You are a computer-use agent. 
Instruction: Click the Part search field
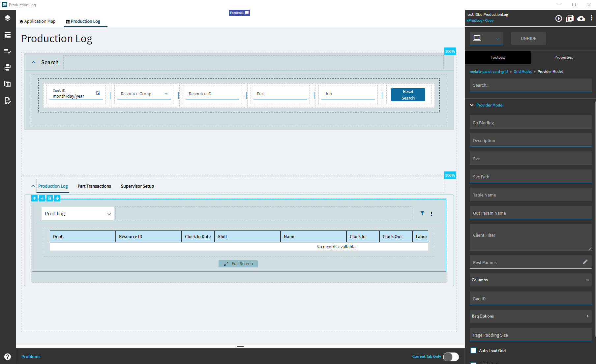[x=280, y=94]
